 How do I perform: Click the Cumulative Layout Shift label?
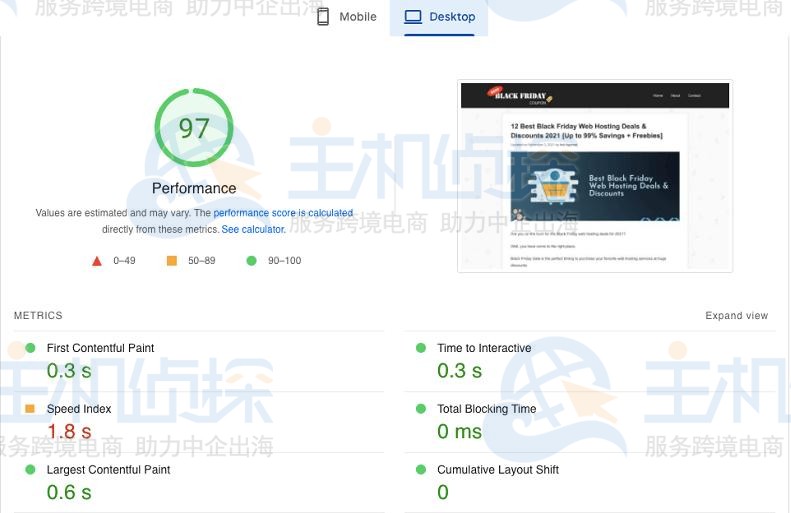(x=498, y=470)
